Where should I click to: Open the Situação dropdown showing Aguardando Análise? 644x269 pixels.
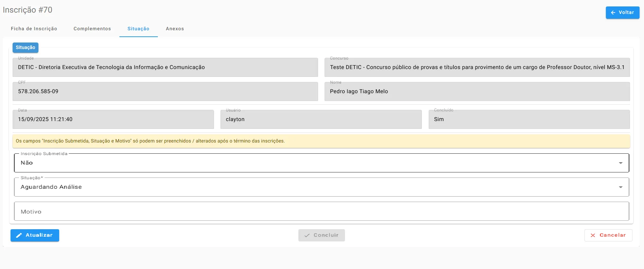[x=321, y=187]
